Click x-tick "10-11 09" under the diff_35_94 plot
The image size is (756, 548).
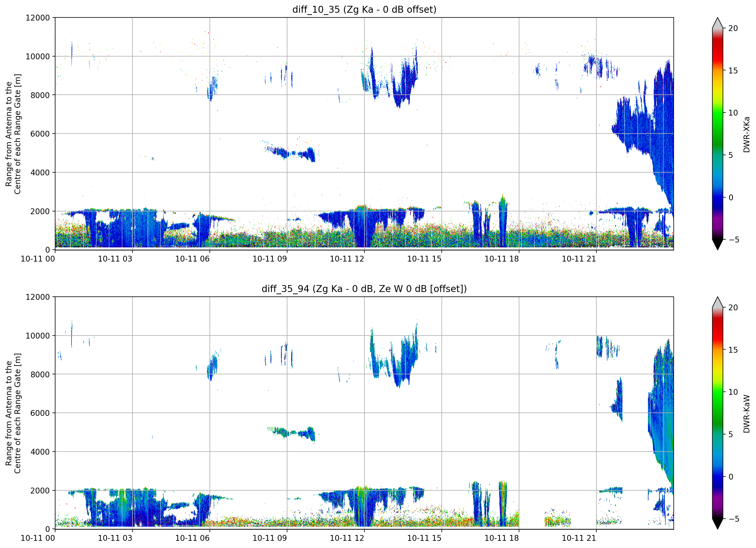(270, 538)
